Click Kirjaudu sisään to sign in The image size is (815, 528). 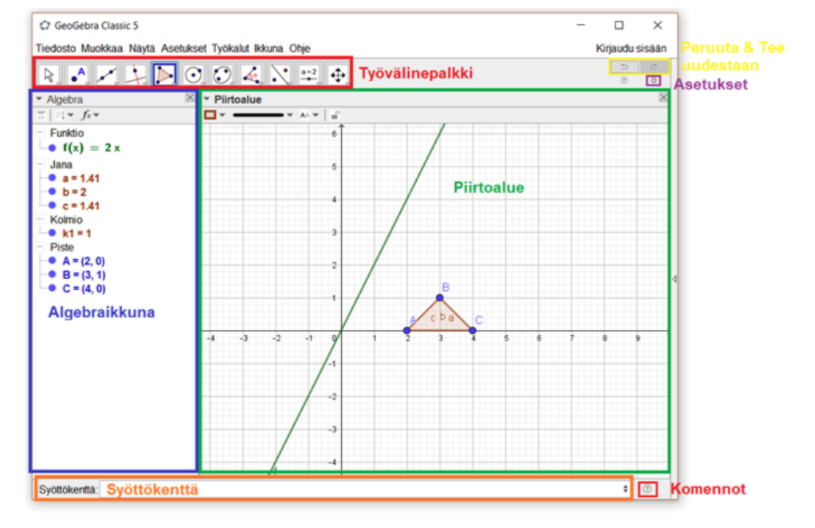[x=631, y=48]
